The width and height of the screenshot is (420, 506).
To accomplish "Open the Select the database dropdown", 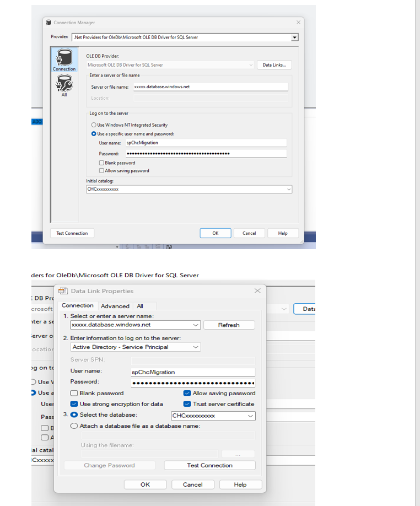I will pos(250,416).
